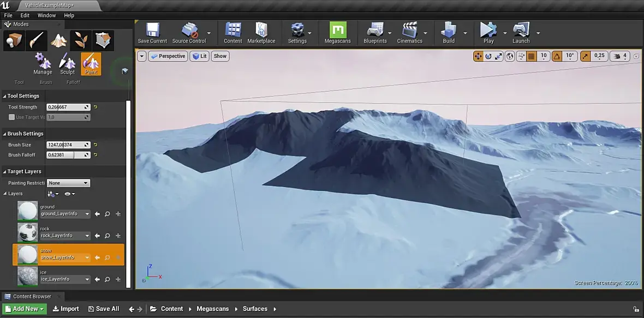Toggle the grid snapping button
The image size is (644, 318).
coord(531,56)
